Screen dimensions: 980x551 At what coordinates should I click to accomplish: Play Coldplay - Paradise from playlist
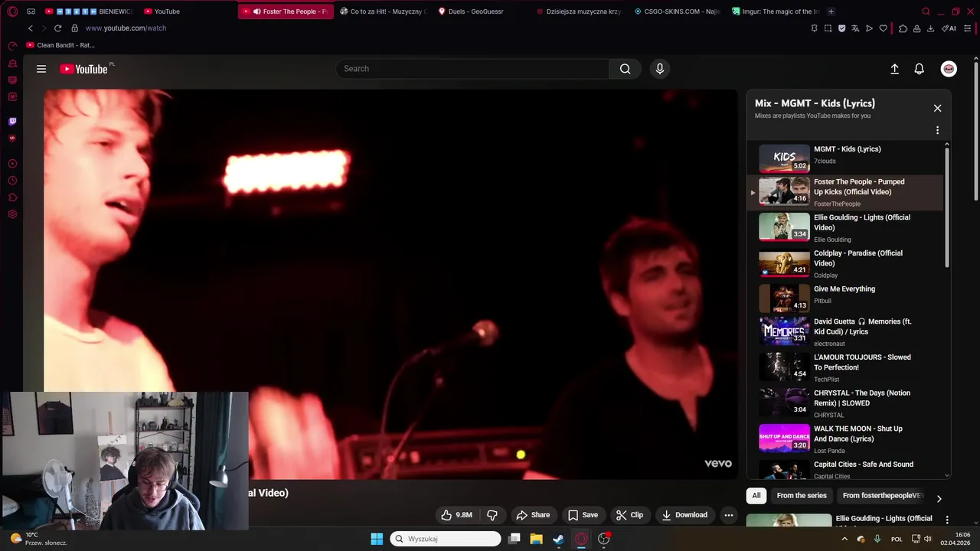[845, 265]
